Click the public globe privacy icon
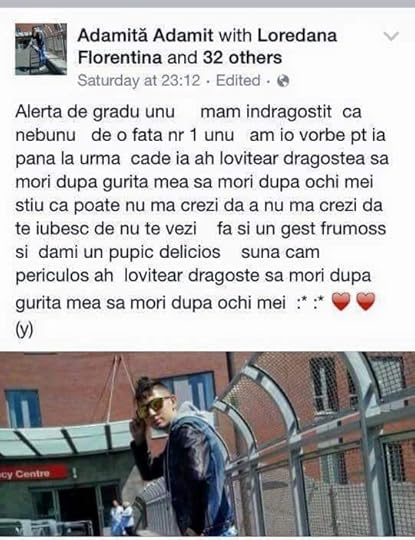The width and height of the screenshot is (415, 540). pos(283,81)
